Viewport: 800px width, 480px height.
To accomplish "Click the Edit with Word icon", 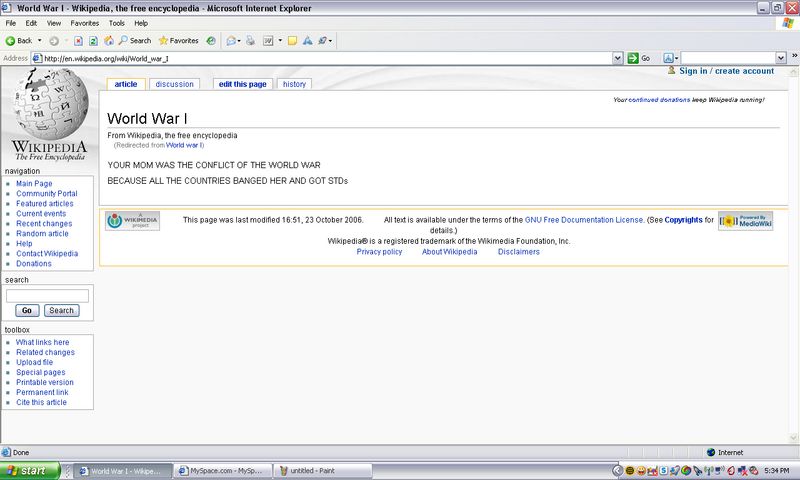I will point(268,41).
